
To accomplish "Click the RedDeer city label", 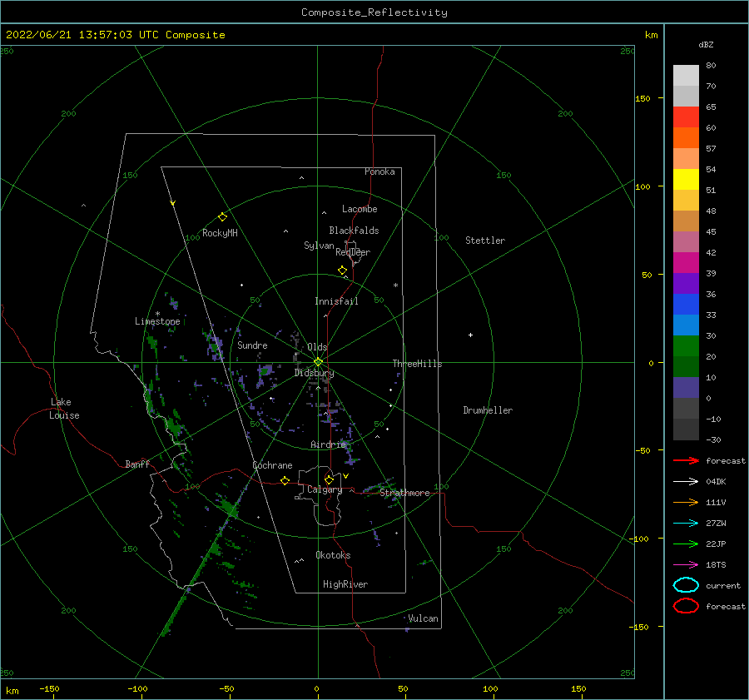I will point(353,252).
